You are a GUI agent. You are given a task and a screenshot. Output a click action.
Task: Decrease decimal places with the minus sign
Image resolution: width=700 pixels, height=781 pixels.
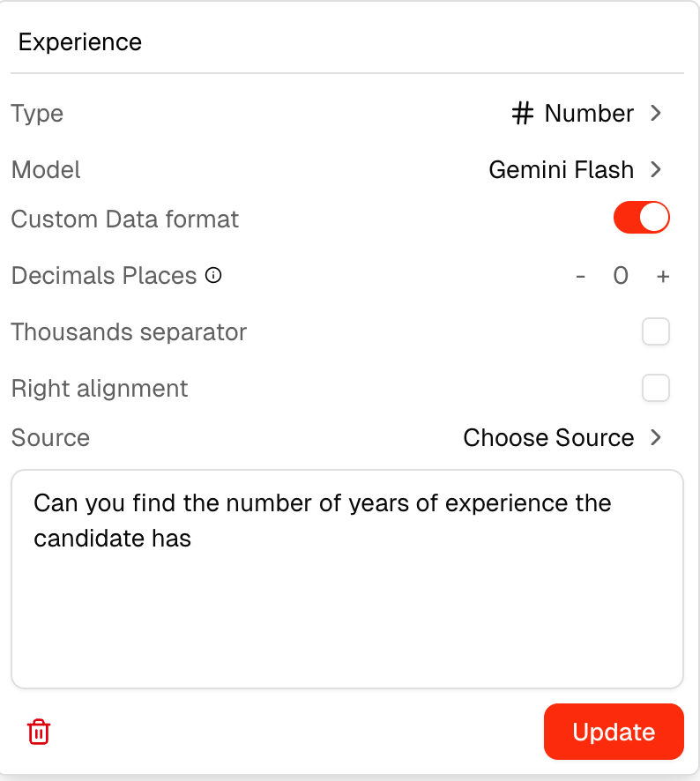point(580,277)
